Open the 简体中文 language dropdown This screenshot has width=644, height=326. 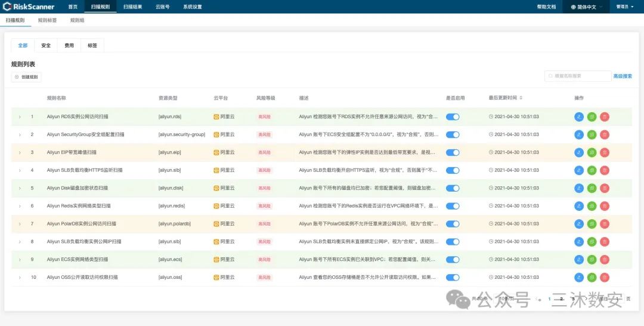(x=587, y=7)
